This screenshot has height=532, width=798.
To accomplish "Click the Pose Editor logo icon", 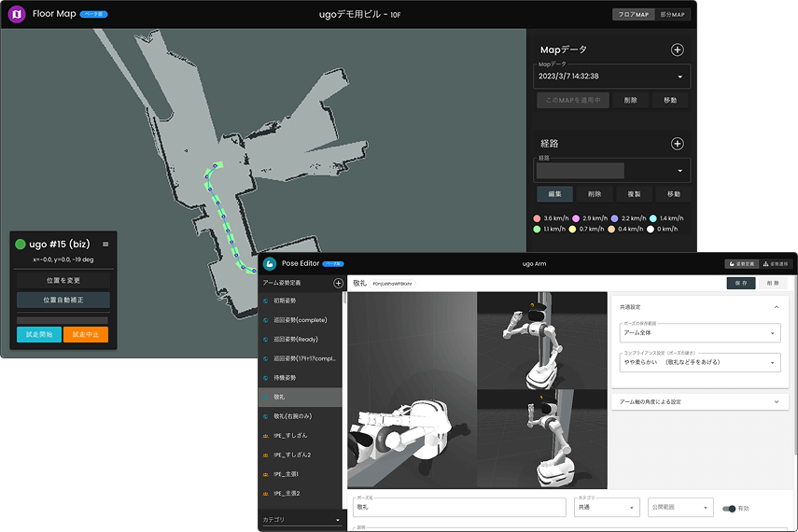I will point(270,264).
